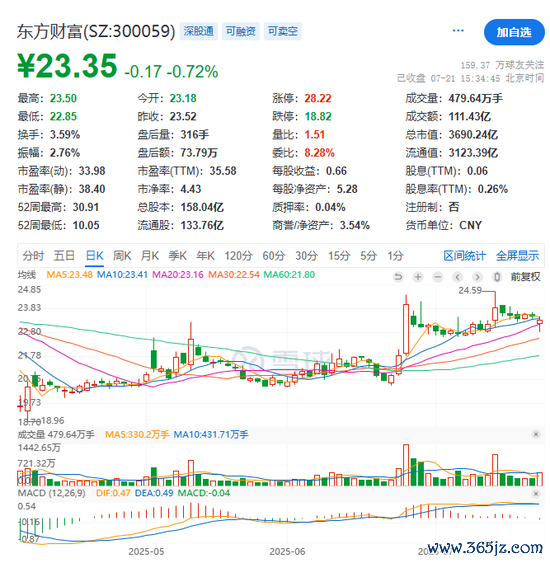
Task: Close the 成交量 volume panel
Action: click(536, 434)
